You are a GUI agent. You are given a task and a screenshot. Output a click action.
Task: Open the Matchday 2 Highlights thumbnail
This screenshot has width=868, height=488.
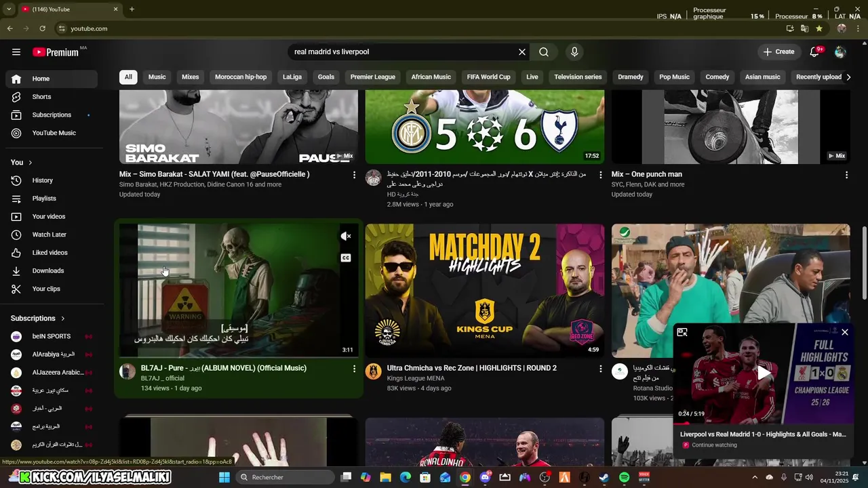point(485,290)
